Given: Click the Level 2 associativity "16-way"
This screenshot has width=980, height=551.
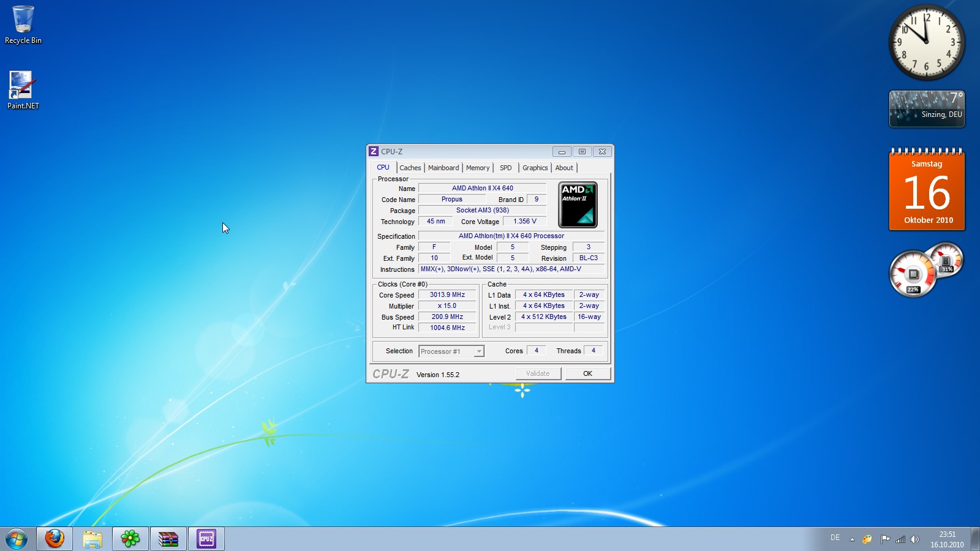Looking at the screenshot, I should tap(589, 317).
